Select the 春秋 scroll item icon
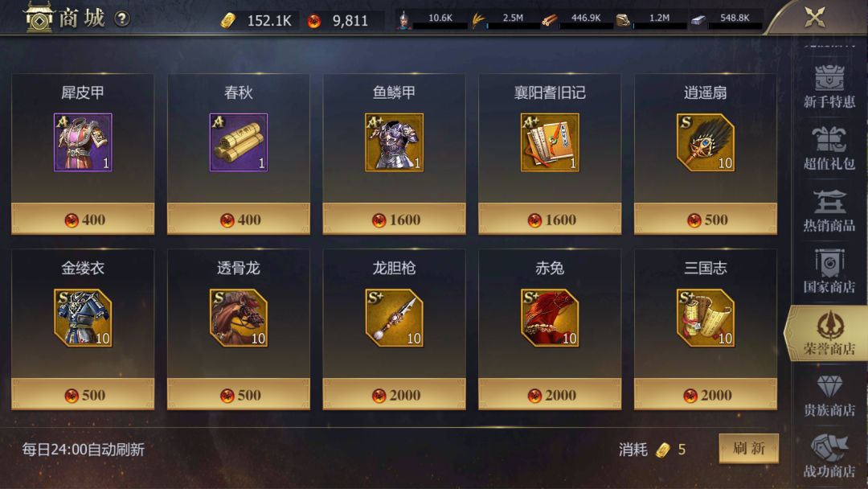Screen dimensions: 868x489 239,142
